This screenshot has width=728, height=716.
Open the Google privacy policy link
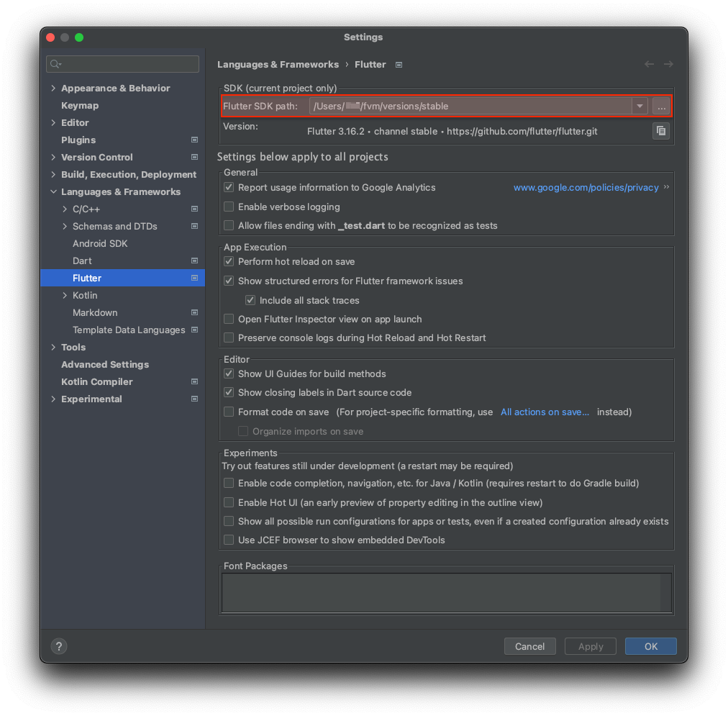coord(585,187)
